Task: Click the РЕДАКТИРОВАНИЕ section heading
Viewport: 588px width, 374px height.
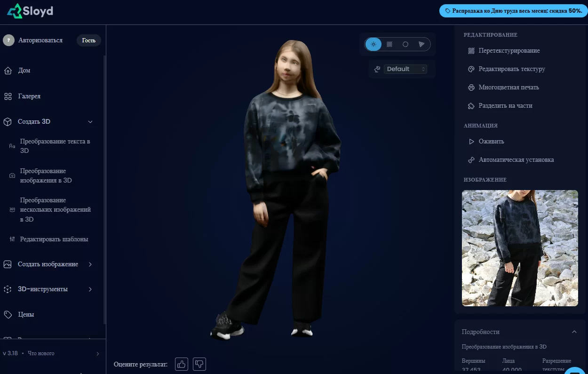Action: click(491, 35)
